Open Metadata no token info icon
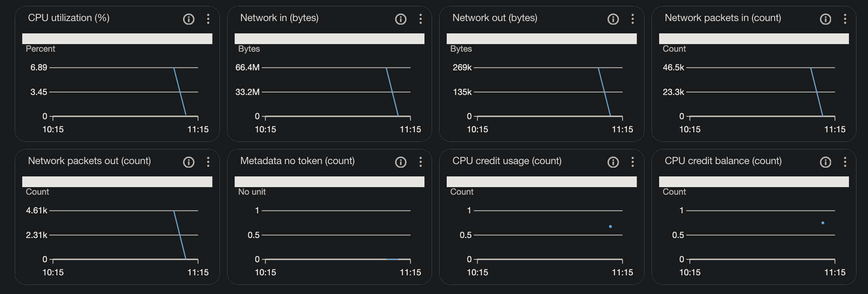The width and height of the screenshot is (868, 294). pos(401,162)
